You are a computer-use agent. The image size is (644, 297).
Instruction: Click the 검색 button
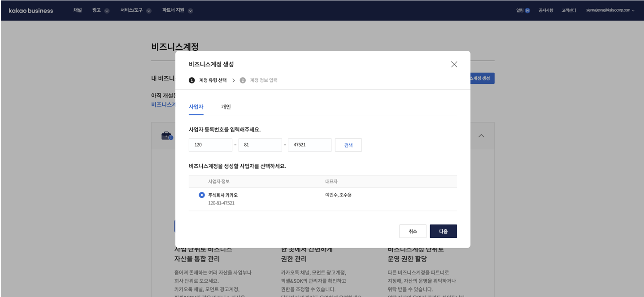click(348, 145)
